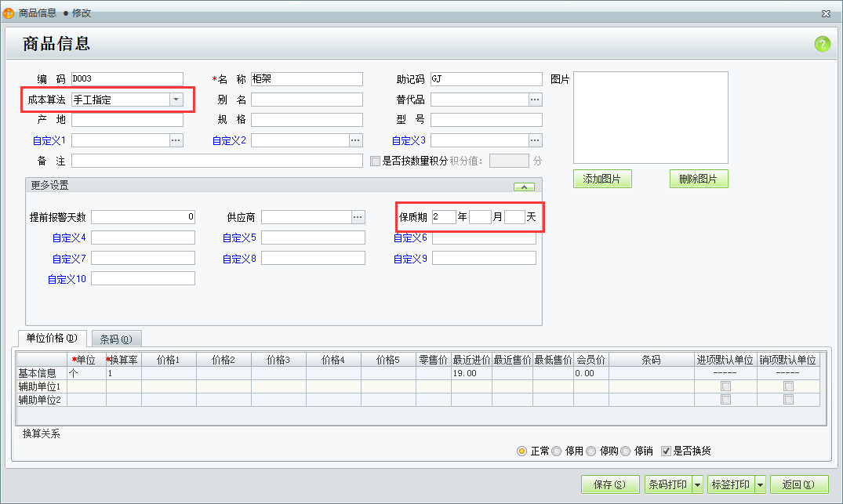This screenshot has width=843, height=504.
Task: Open the help icon at top right
Action: 823,45
